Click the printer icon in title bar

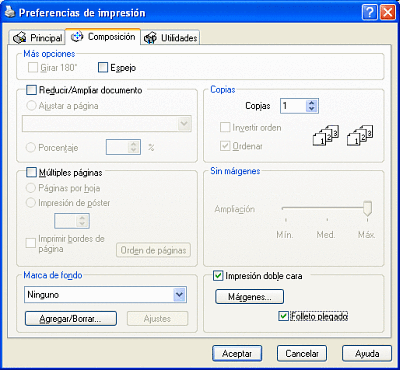10,13
